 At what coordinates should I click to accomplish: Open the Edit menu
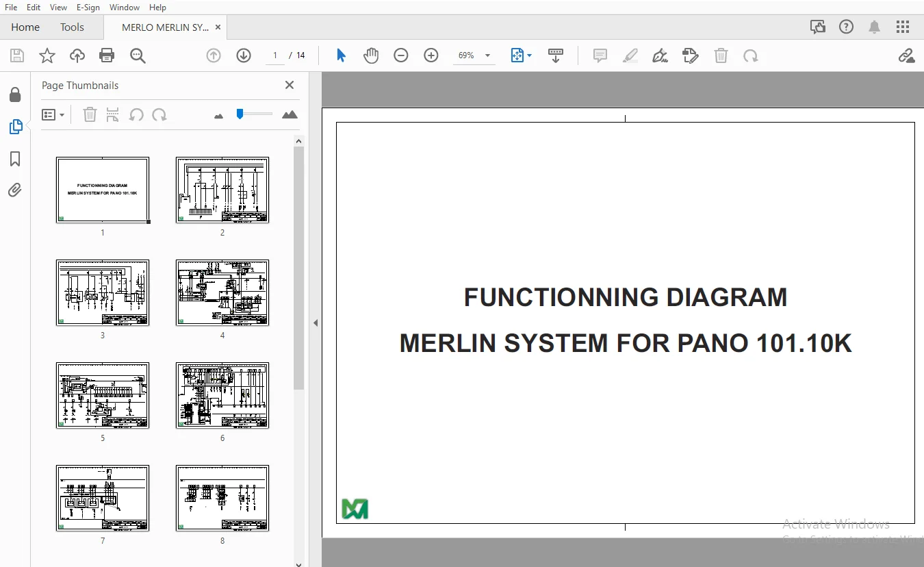tap(34, 7)
